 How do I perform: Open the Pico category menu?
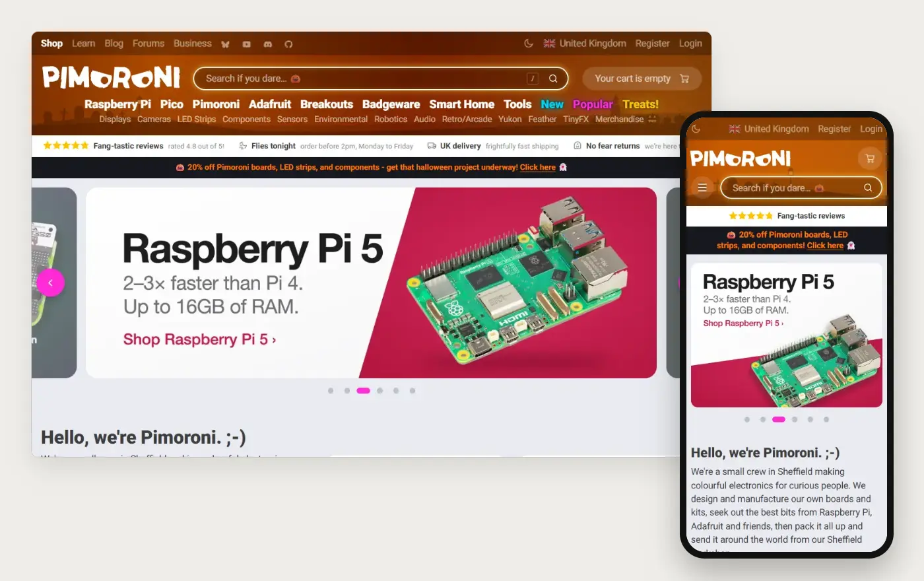(172, 104)
